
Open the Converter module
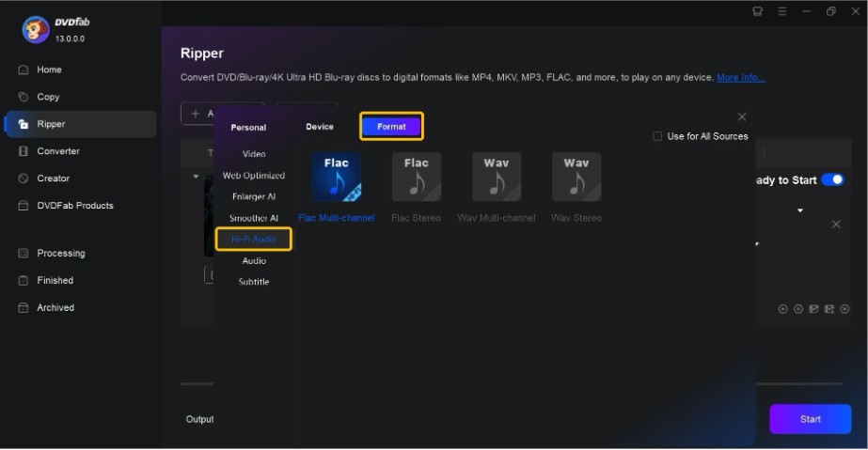(57, 151)
